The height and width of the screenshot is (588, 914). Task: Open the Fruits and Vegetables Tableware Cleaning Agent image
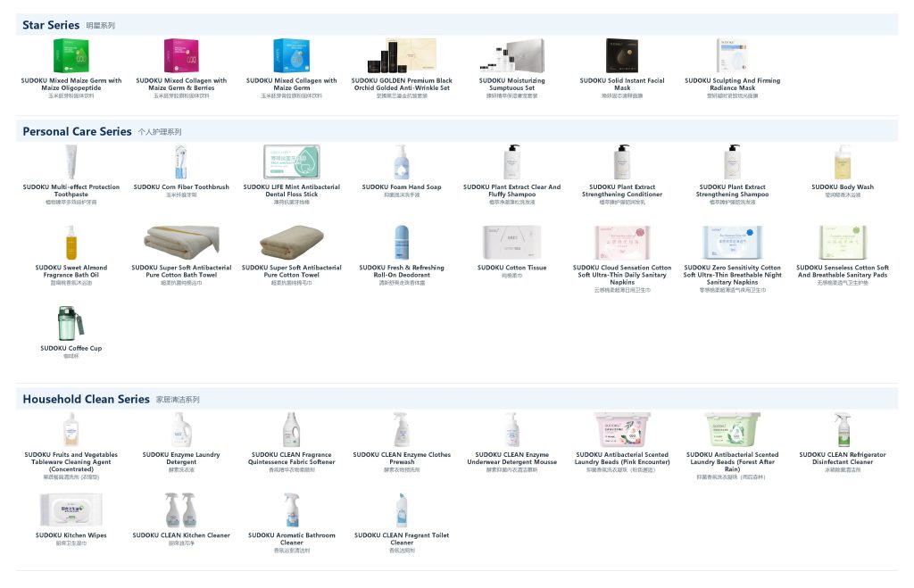pyautogui.click(x=71, y=429)
